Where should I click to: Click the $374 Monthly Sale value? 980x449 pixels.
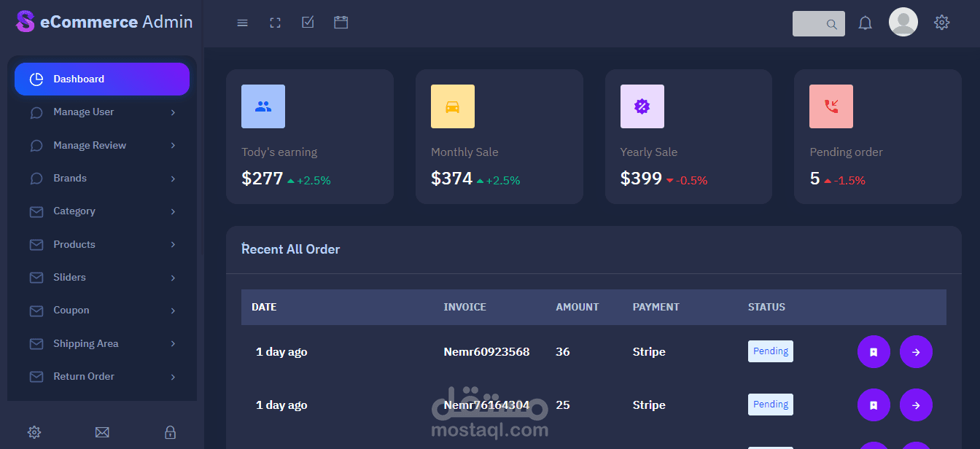pos(452,179)
